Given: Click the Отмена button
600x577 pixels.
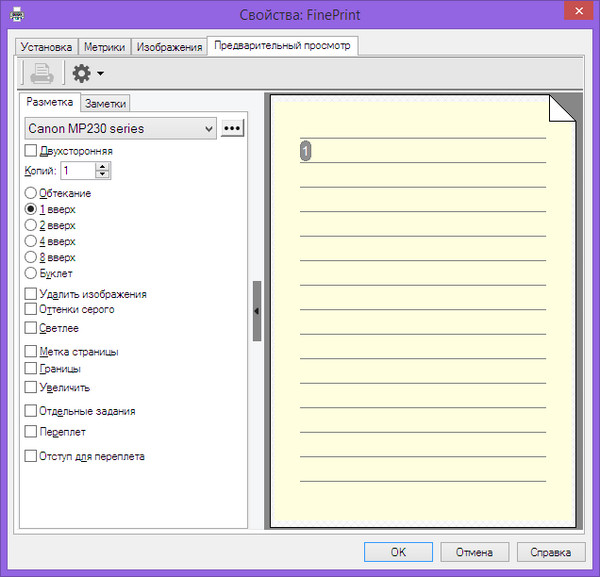Looking at the screenshot, I should click(474, 552).
